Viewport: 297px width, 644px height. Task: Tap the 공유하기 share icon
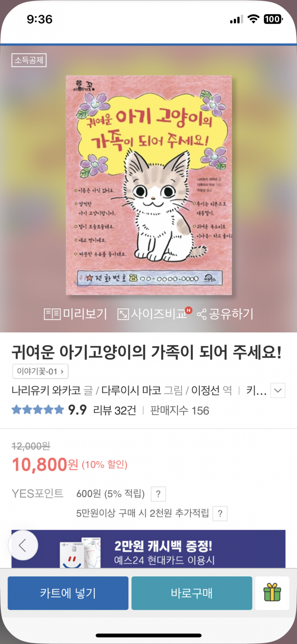[202, 315]
